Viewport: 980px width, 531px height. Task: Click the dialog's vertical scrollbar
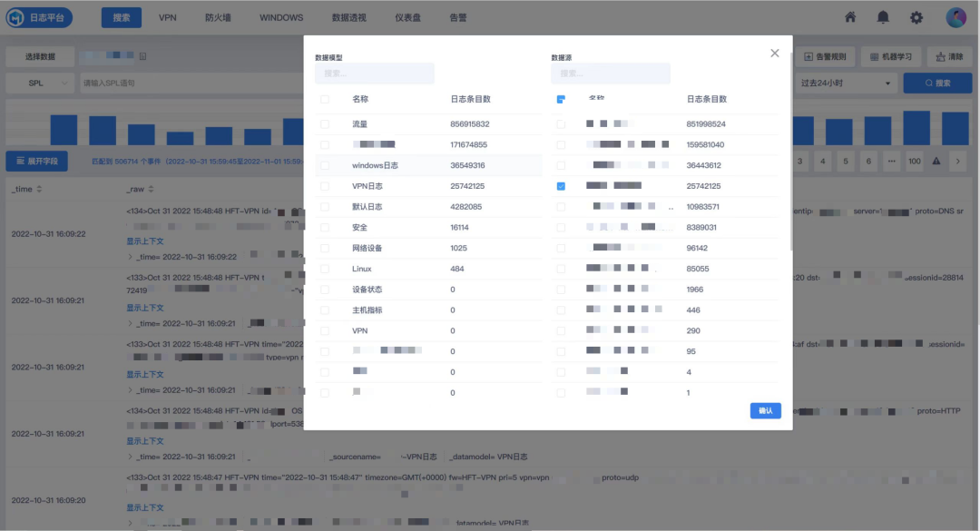click(791, 152)
